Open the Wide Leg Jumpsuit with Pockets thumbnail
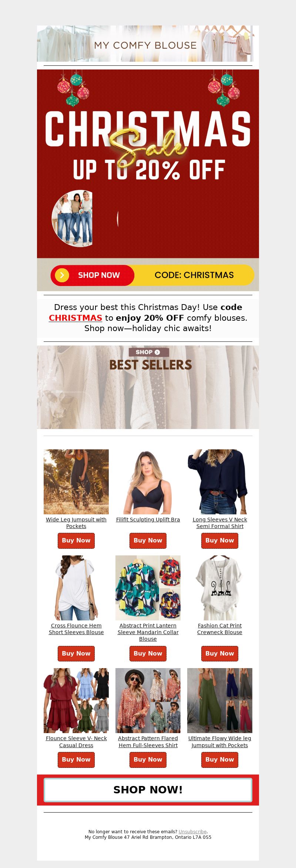 point(76,482)
